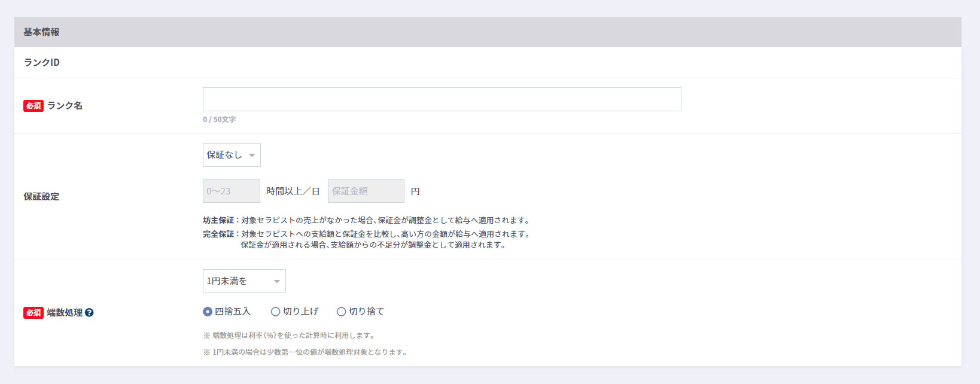Click the help icon beside 端数処理

click(89, 312)
